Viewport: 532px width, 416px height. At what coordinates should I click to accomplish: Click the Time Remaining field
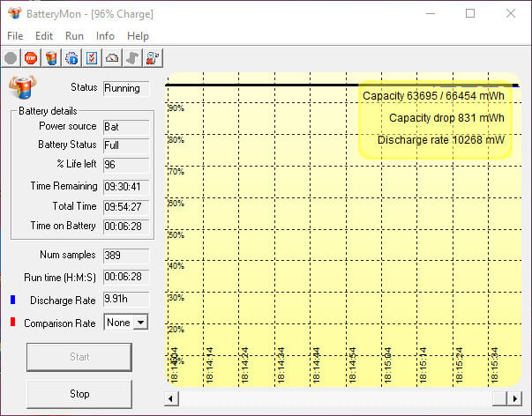[126, 187]
